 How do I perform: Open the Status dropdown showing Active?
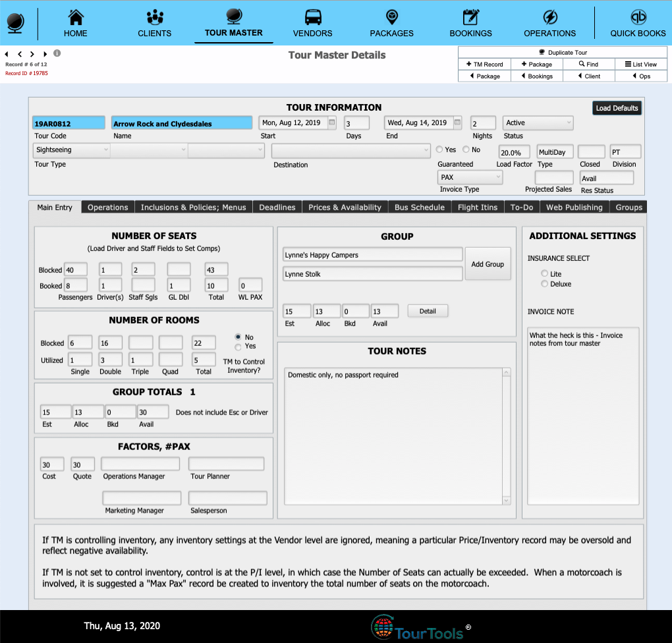pyautogui.click(x=538, y=123)
